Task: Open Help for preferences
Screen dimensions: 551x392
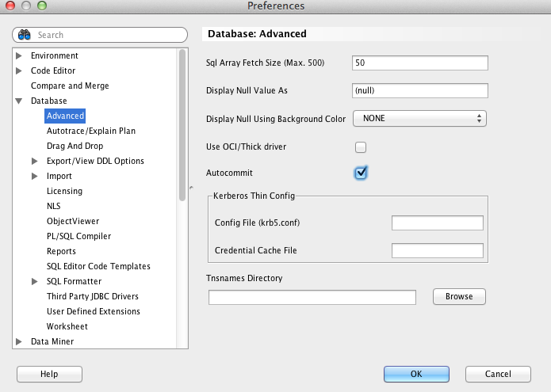Action: pyautogui.click(x=49, y=374)
